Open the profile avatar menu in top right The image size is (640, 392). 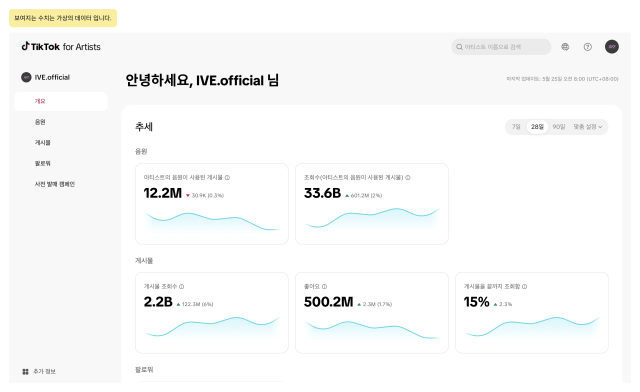[x=611, y=47]
